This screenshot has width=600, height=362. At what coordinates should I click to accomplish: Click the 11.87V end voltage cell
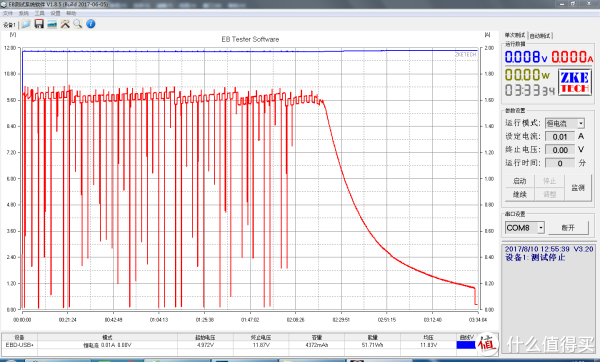coord(261,345)
